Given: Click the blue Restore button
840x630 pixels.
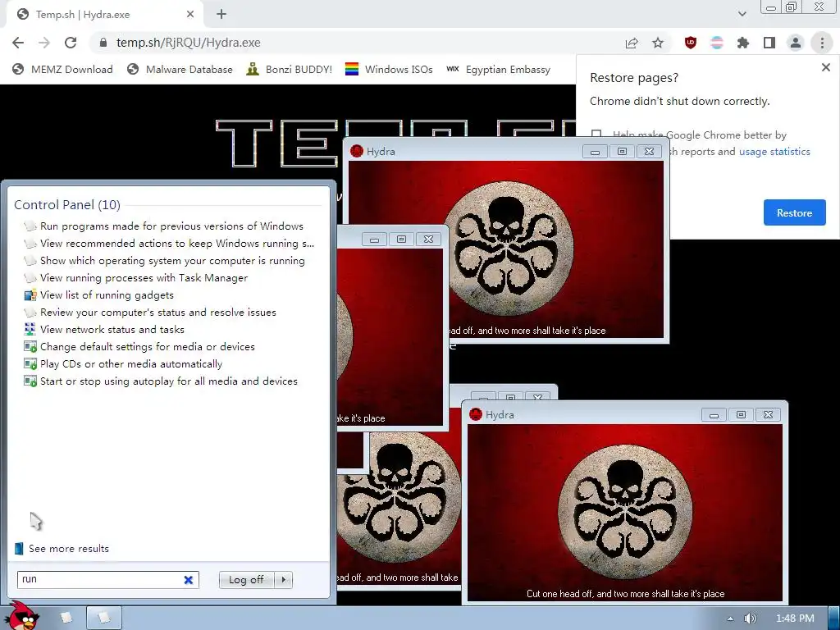Looking at the screenshot, I should tap(794, 212).
